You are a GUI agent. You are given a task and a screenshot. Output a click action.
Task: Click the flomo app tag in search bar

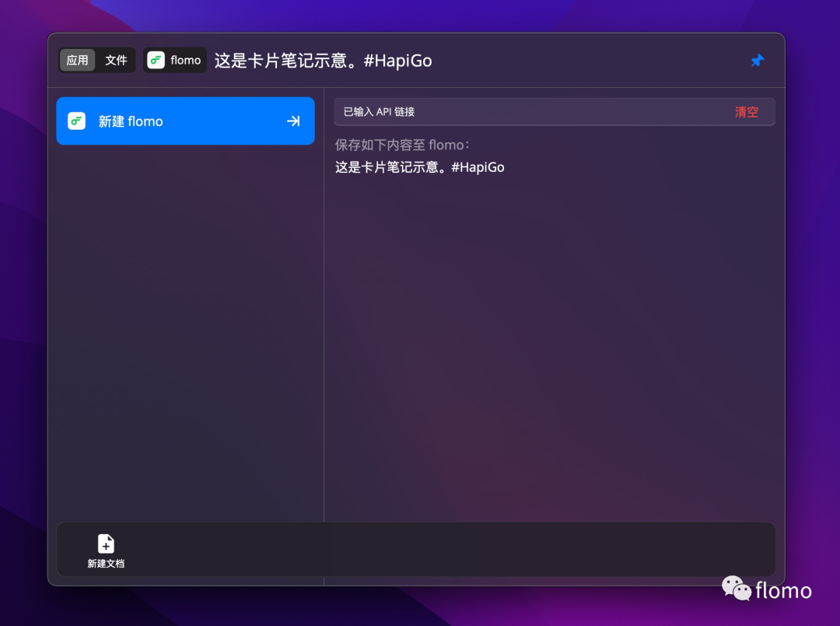point(175,60)
